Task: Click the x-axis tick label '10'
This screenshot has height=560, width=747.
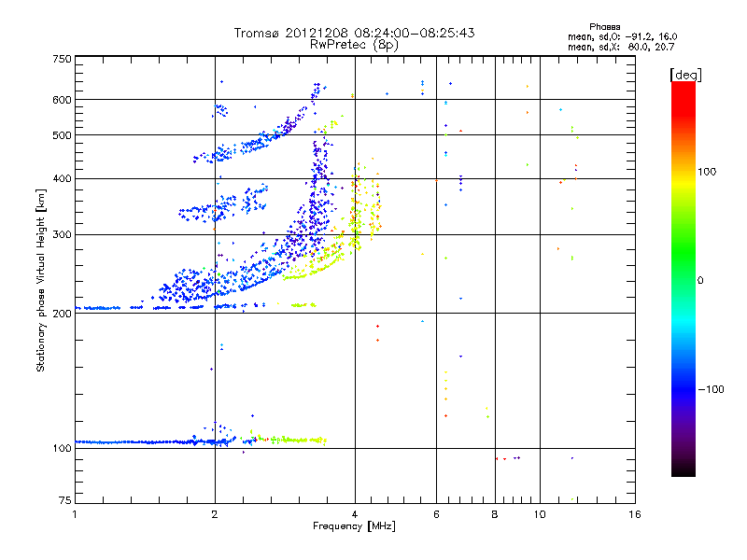Action: point(540,514)
